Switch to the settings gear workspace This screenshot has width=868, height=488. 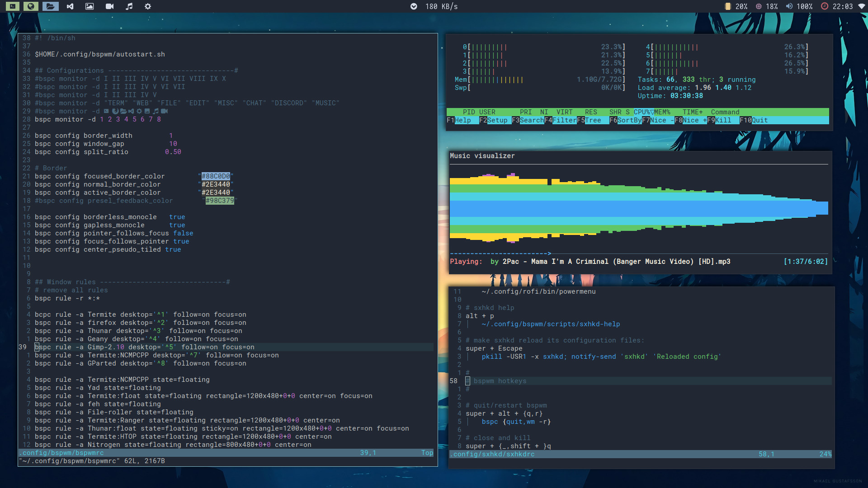tap(148, 6)
